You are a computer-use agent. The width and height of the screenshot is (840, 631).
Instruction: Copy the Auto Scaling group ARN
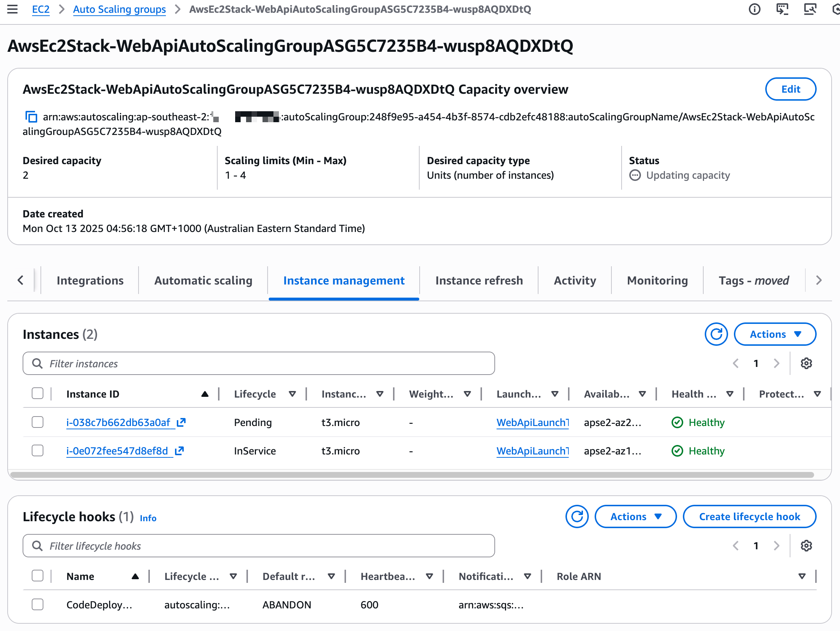click(31, 117)
